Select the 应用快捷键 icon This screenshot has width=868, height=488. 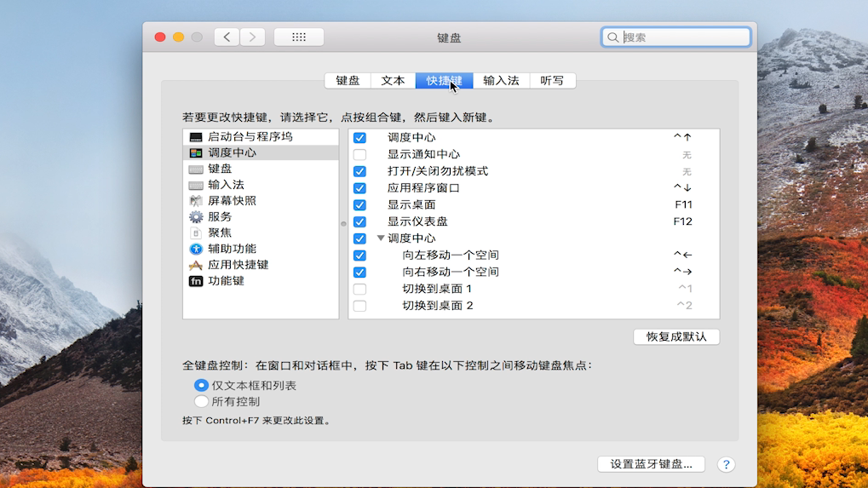pyautogui.click(x=196, y=265)
